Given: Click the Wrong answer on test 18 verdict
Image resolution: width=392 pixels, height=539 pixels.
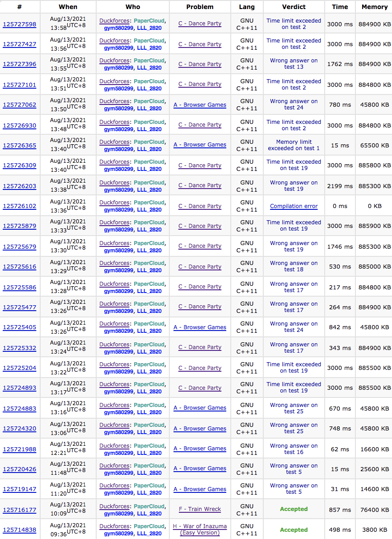Looking at the screenshot, I should 294,266.
